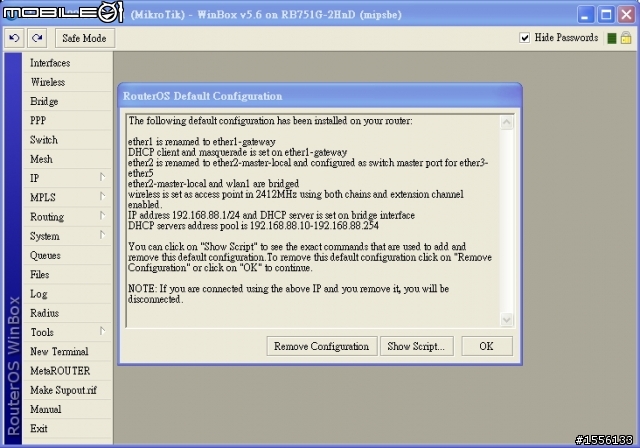Expand the Routing submenu arrow

pyautogui.click(x=102, y=216)
